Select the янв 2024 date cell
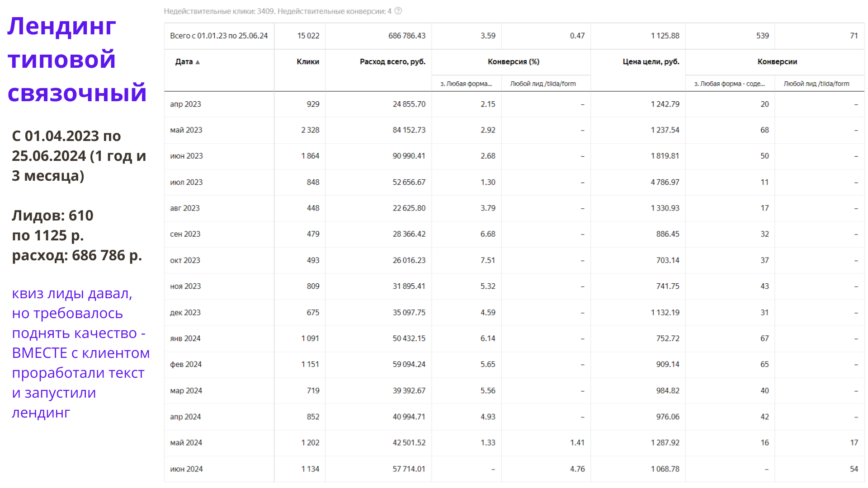This screenshot has width=868, height=488. pyautogui.click(x=185, y=338)
